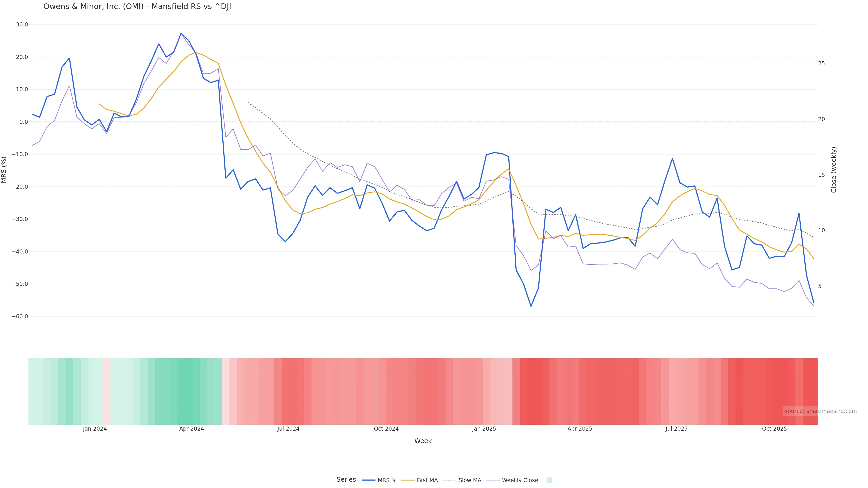Click the Apr 2024 date tick label
Image resolution: width=868 pixels, height=488 pixels.
click(x=191, y=429)
